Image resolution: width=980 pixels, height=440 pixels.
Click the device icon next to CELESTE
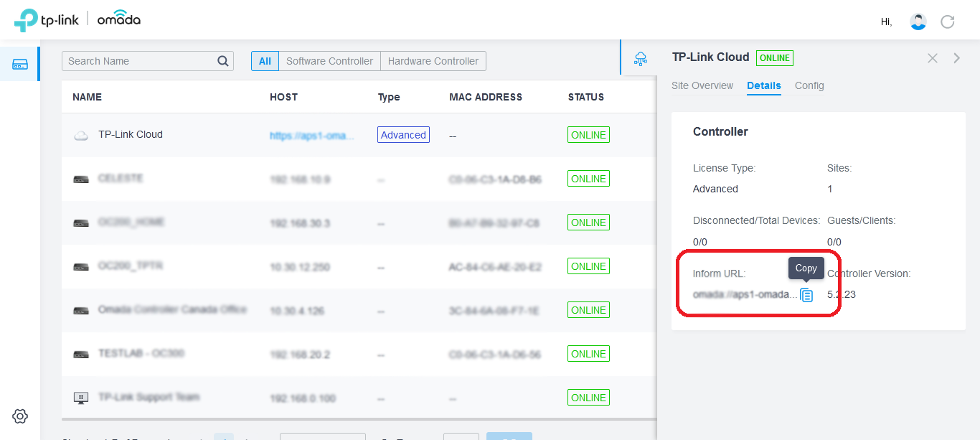click(80, 179)
